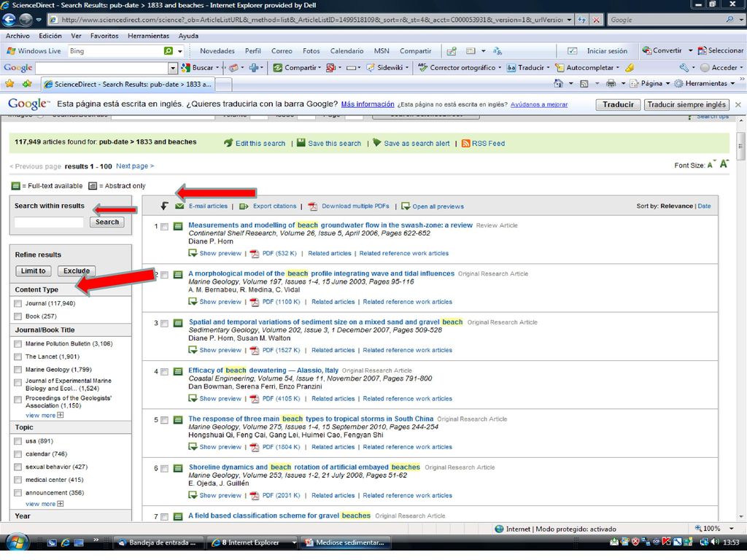Click the Refresh page icon in address bar
747x560 pixels.
point(582,20)
